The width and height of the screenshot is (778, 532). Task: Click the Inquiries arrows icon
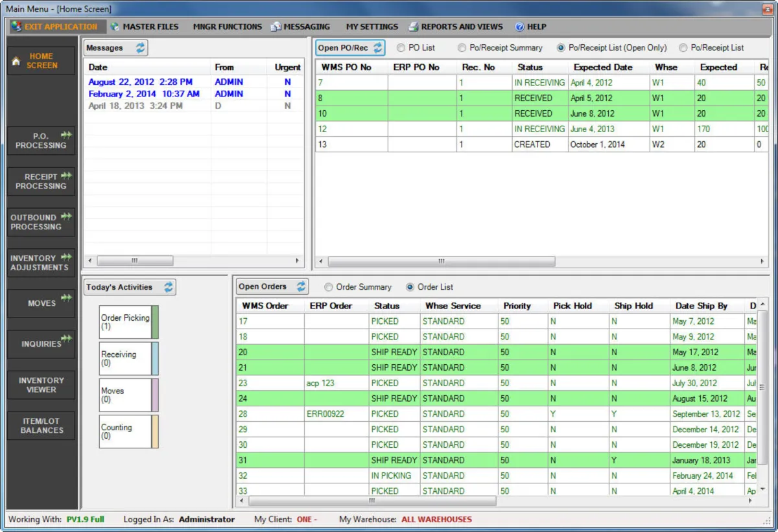pyautogui.click(x=66, y=338)
